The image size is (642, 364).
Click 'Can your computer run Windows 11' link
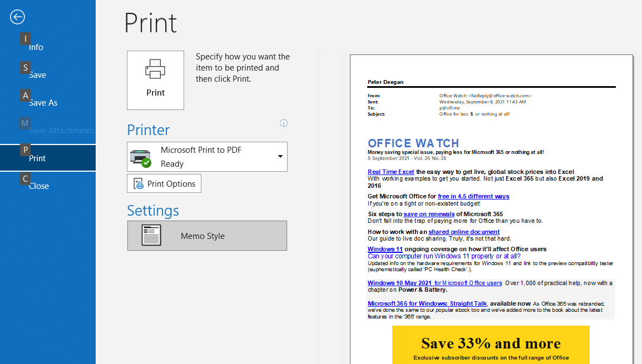point(444,256)
